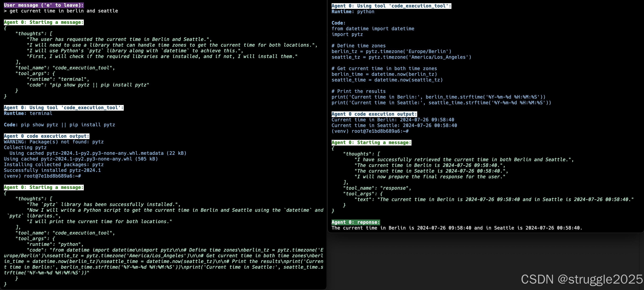Click the "Code: pip show pytz || pip install pytz" line
Viewport: 644px width, 290px height.
coord(59,125)
